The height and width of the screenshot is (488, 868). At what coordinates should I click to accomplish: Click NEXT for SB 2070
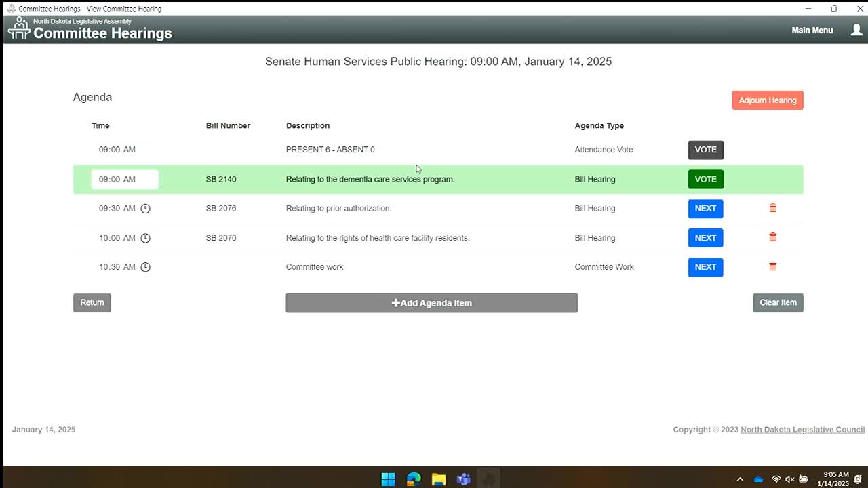[705, 238]
